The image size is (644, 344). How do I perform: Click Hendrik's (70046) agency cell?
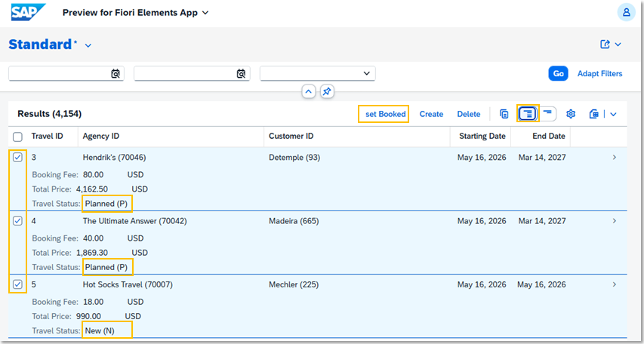click(114, 158)
